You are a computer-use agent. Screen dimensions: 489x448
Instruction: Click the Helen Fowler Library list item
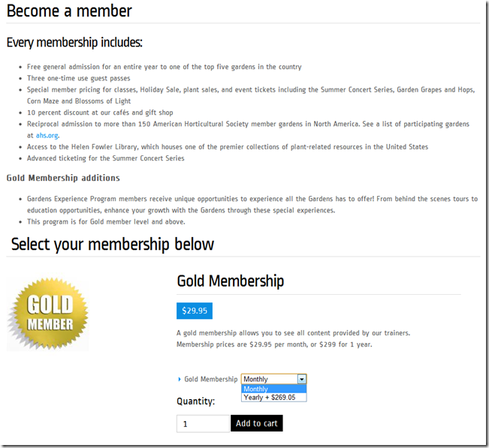228,147
